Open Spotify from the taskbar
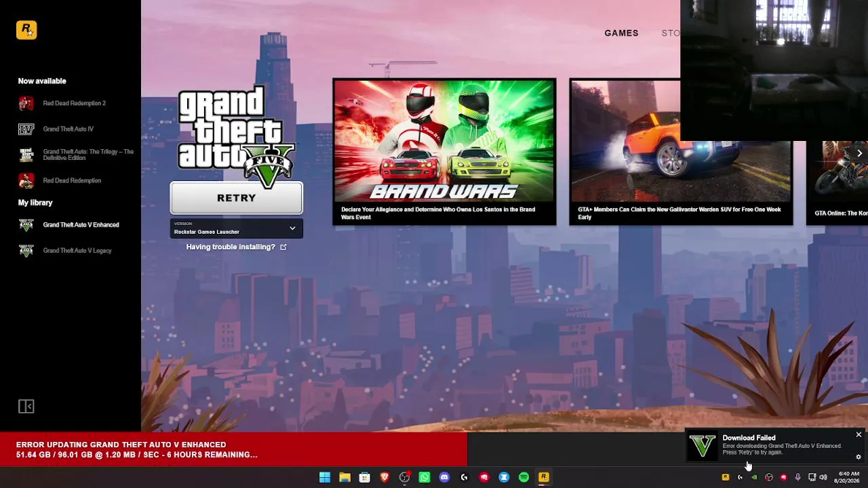868x488 pixels. (x=524, y=477)
